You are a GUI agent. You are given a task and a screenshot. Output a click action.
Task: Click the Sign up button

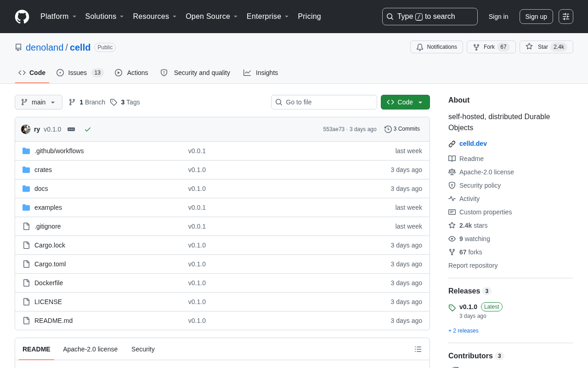(536, 17)
